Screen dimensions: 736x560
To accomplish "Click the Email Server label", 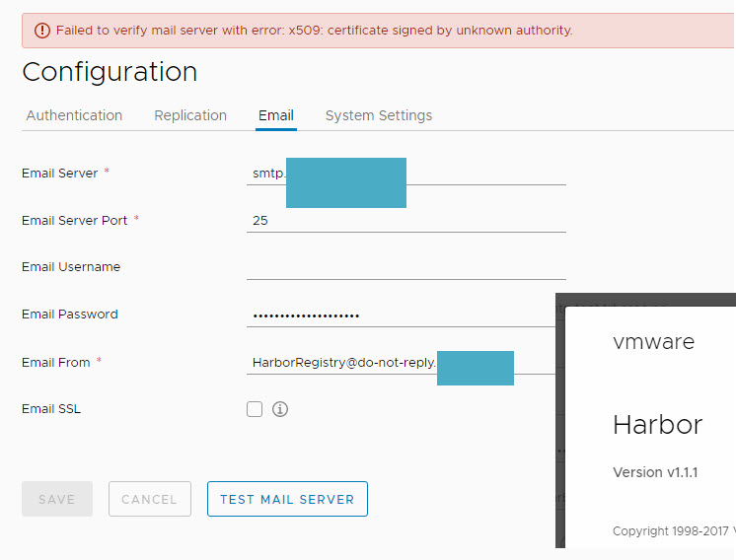I will coord(59,174).
